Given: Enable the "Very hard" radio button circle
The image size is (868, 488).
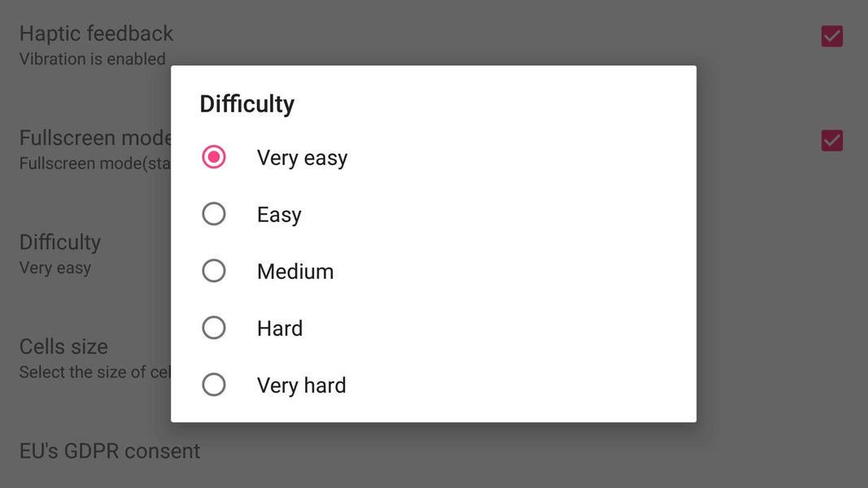Looking at the screenshot, I should point(214,385).
